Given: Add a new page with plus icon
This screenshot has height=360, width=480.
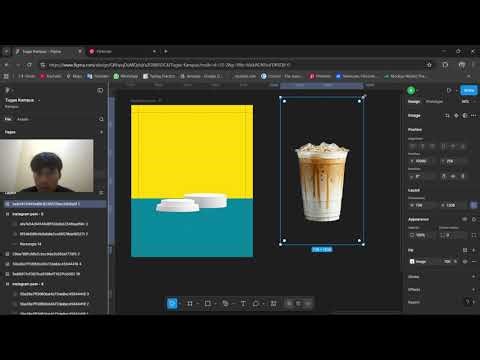Looking at the screenshot, I should click(101, 132).
